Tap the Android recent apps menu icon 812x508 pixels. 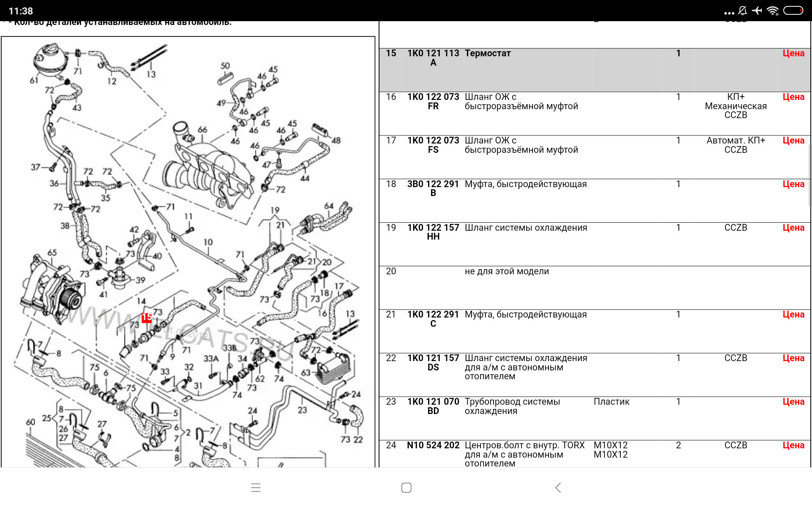256,488
